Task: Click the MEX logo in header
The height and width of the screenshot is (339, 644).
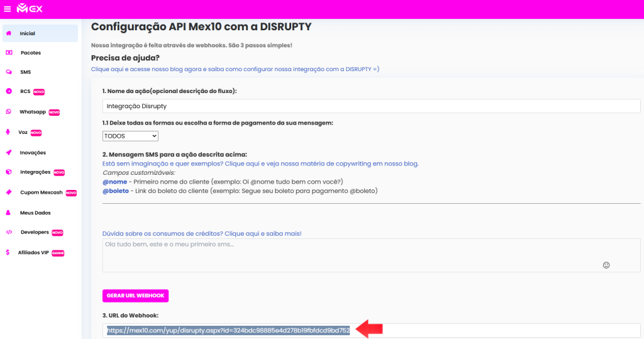Action: (30, 8)
